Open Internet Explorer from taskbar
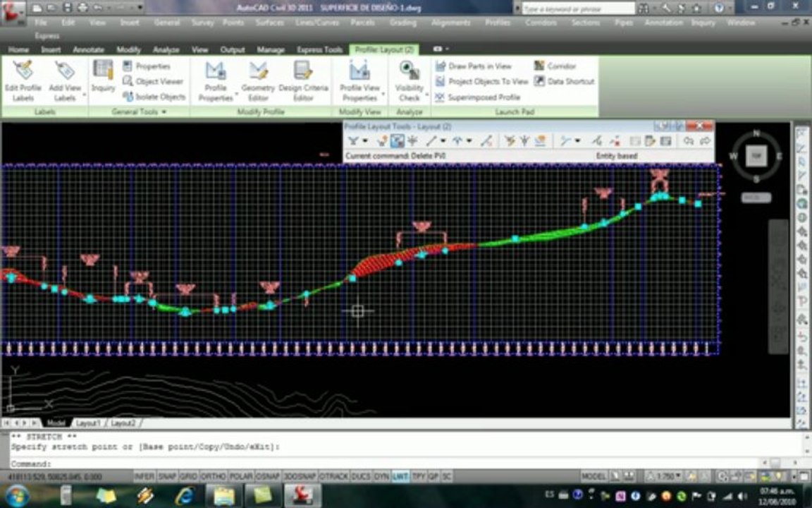 [185, 495]
